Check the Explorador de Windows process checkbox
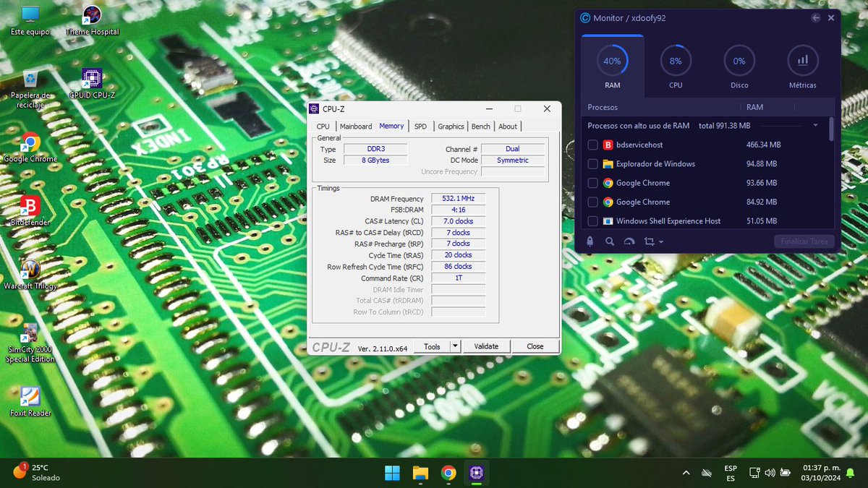Screen dimensions: 868x488 point(593,164)
